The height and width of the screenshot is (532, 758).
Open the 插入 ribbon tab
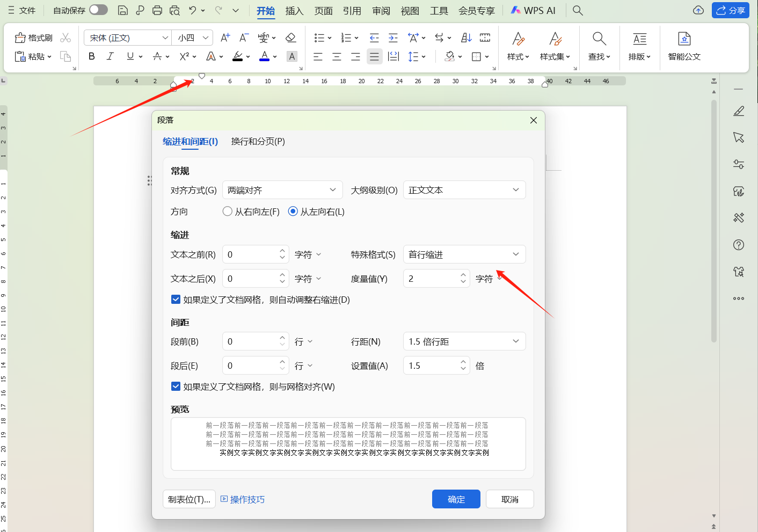[294, 11]
